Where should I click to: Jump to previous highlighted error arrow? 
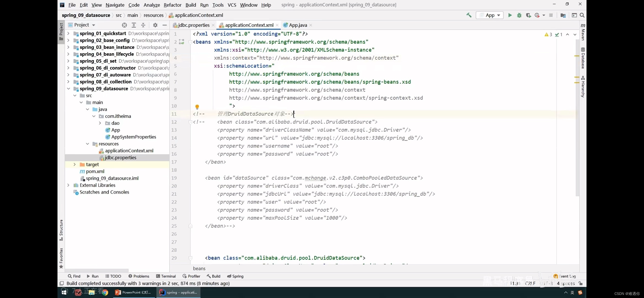point(567,34)
